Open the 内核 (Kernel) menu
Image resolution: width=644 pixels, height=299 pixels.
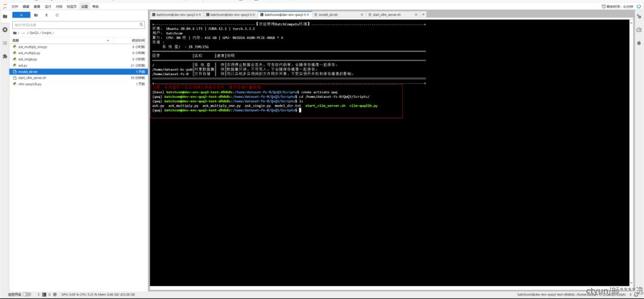click(x=59, y=6)
